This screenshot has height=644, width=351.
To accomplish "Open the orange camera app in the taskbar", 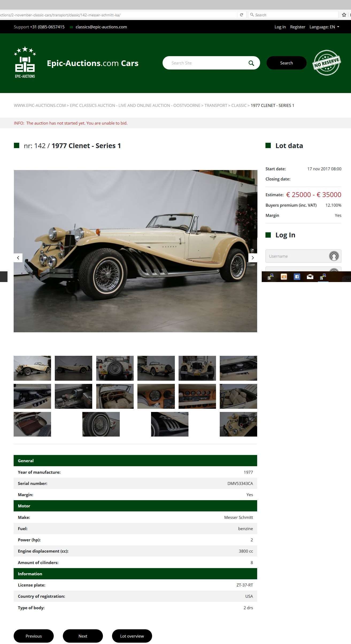I will (284, 277).
